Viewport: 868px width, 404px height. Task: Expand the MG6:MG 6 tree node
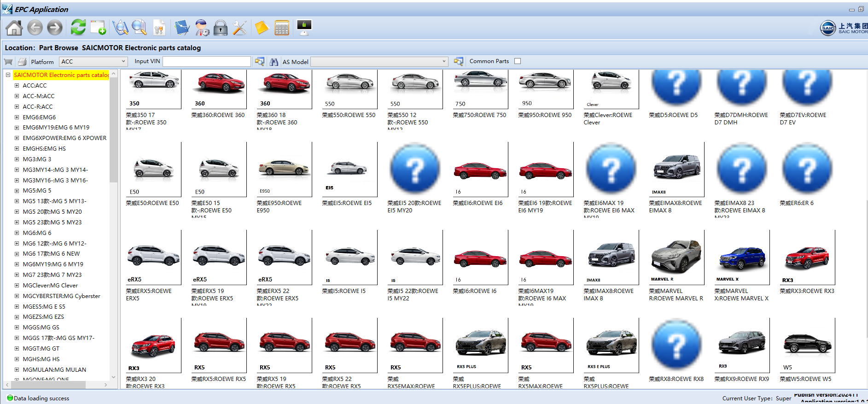click(x=17, y=233)
